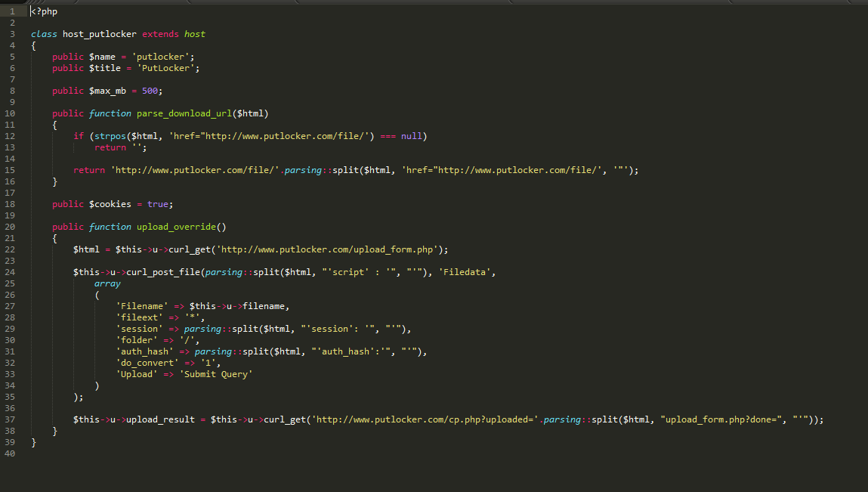868x492 pixels.
Task: Click "parsing" class reference on line 15
Action: click(304, 170)
